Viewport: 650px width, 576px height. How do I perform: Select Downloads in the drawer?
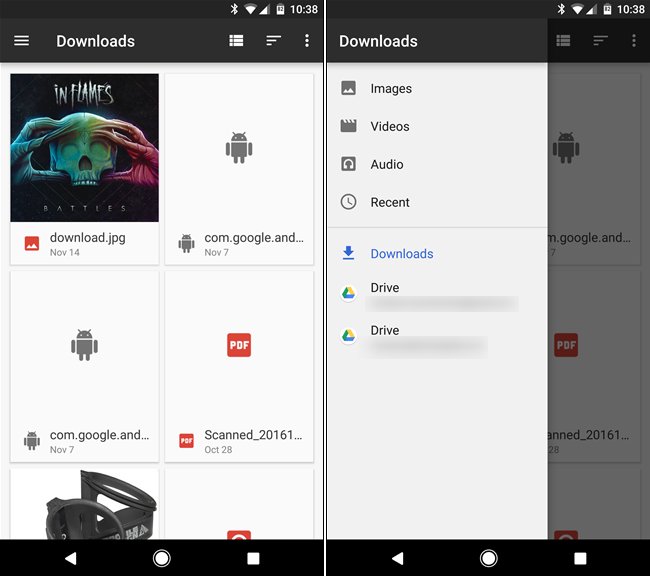437,253
